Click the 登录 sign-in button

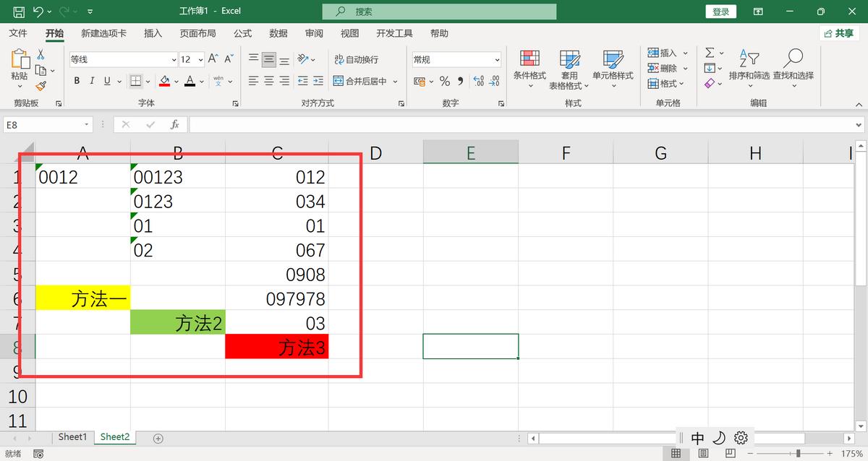720,12
